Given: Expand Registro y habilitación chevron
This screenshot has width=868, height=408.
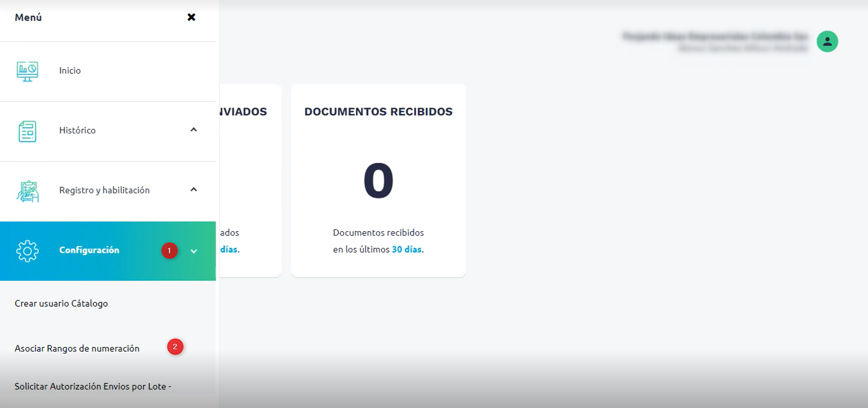Looking at the screenshot, I should pyautogui.click(x=194, y=190).
